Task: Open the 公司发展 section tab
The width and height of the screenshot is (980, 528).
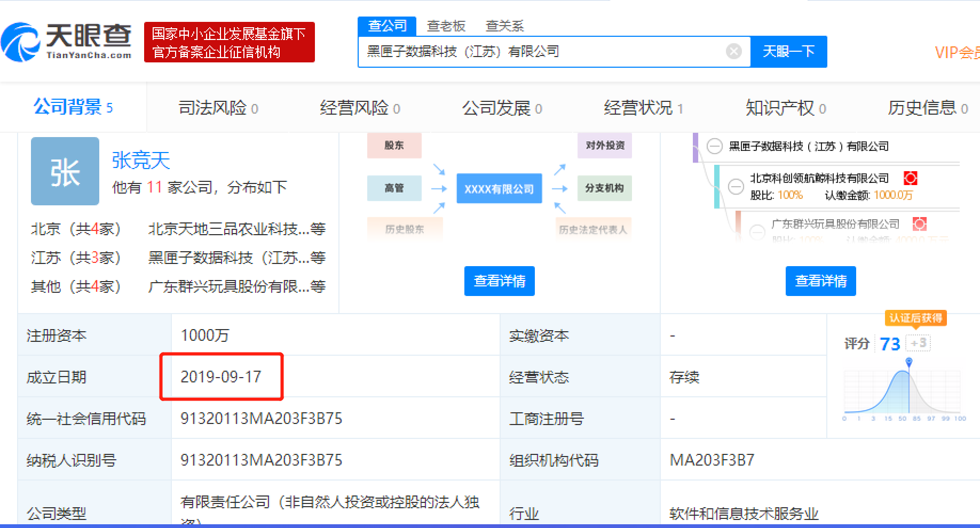Action: click(502, 108)
